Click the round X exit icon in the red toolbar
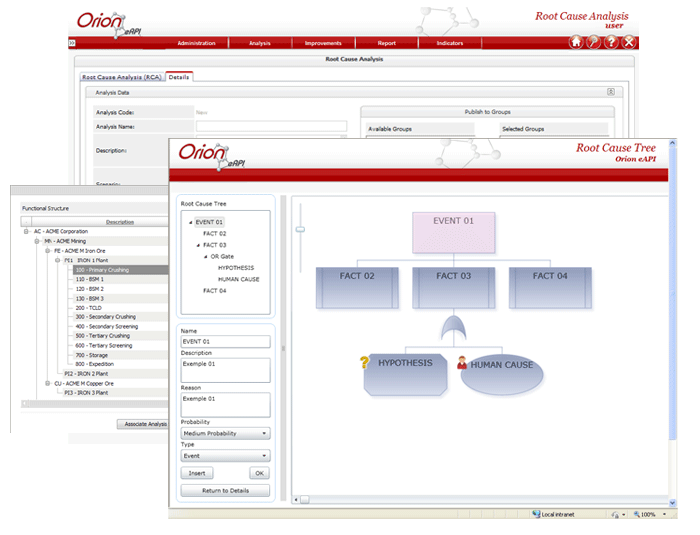 (629, 42)
